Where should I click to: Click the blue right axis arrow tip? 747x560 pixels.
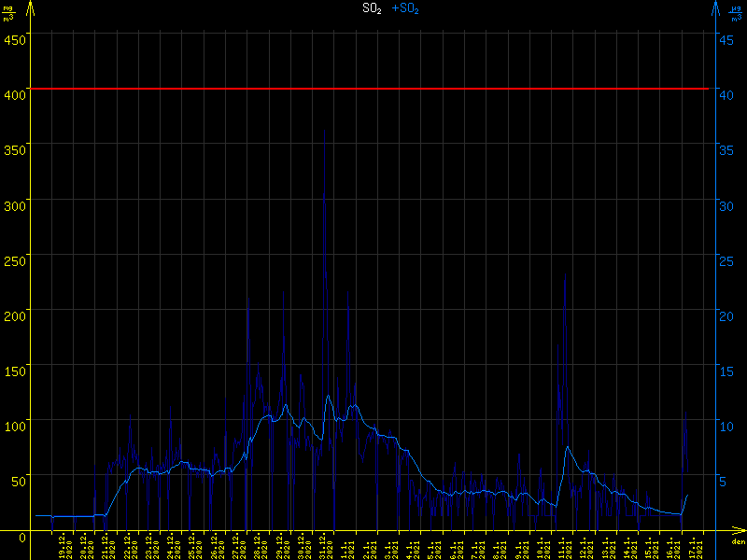click(715, 6)
